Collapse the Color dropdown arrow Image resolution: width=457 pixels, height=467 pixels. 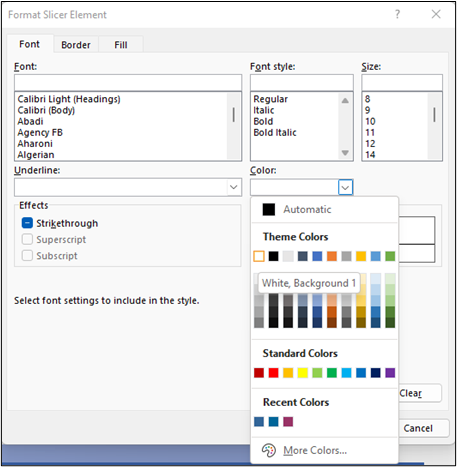coord(345,187)
